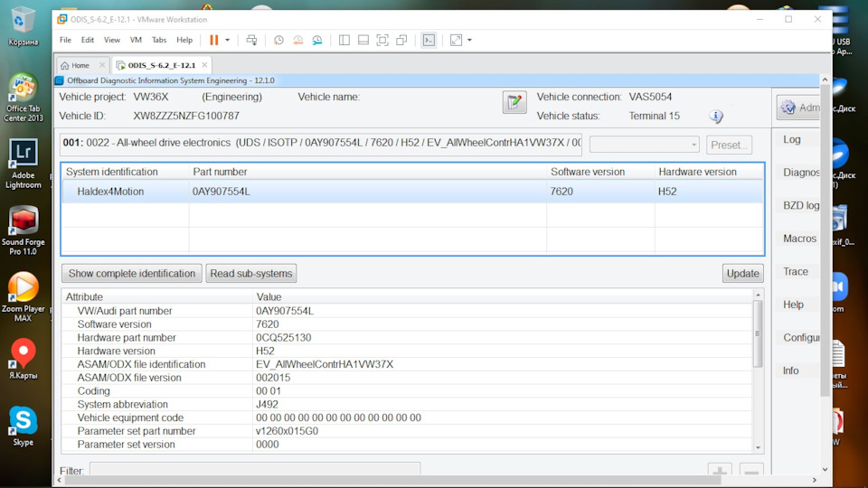Image resolution: width=868 pixels, height=488 pixels.
Task: Click Show complete identification
Action: [132, 273]
